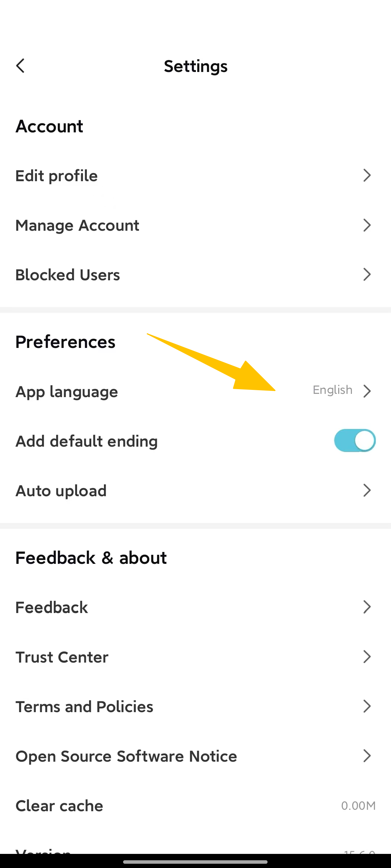391x868 pixels.
Task: Tap the Terms and Policies chevron
Action: pyautogui.click(x=367, y=706)
